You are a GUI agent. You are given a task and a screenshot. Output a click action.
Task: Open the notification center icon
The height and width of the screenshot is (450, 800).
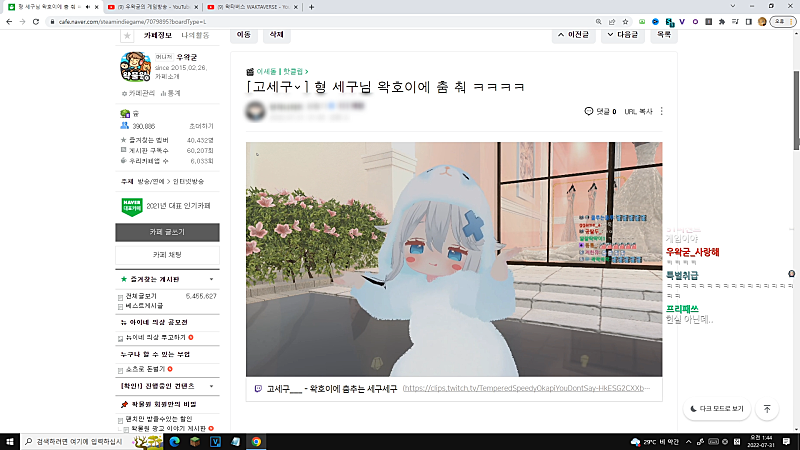[786, 442]
